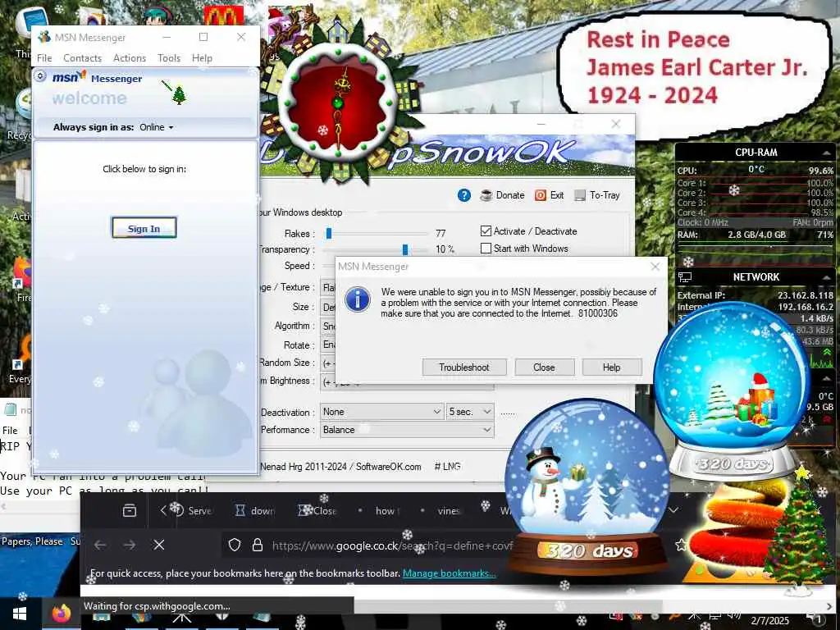840x630 pixels.
Task: Switch to the 'vines' Firefox tab
Action: tap(442, 510)
